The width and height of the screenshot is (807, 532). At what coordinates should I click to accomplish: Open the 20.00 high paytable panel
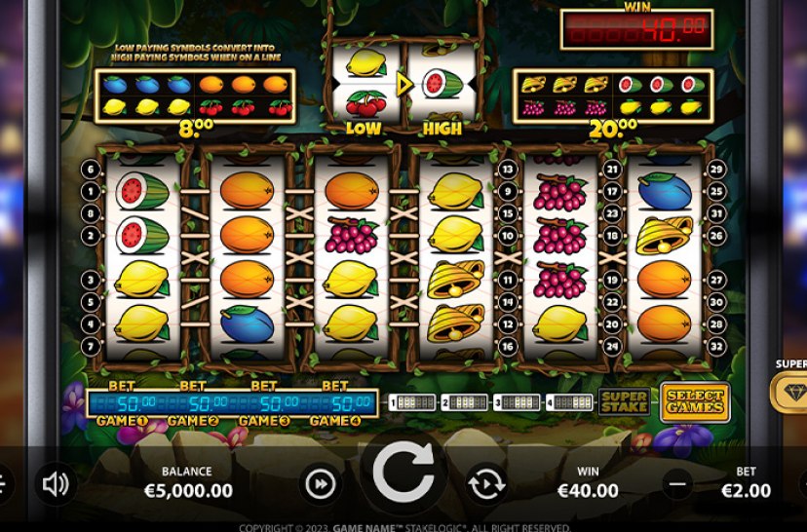pos(613,96)
